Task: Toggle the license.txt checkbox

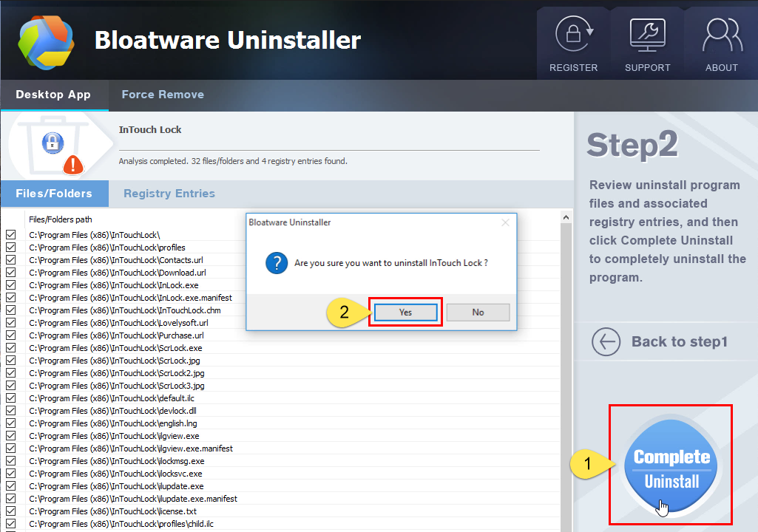Action: (x=10, y=511)
